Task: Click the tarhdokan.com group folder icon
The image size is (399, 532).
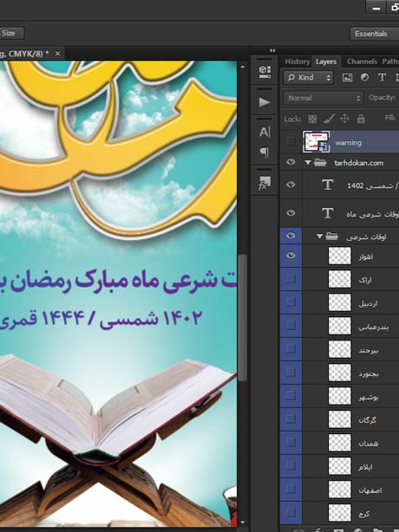Action: pos(320,163)
